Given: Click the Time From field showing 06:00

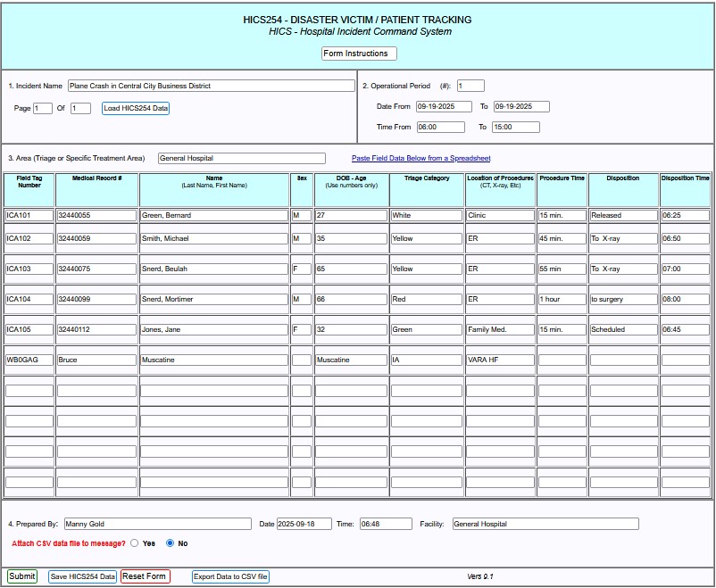Looking at the screenshot, I should pos(440,128).
